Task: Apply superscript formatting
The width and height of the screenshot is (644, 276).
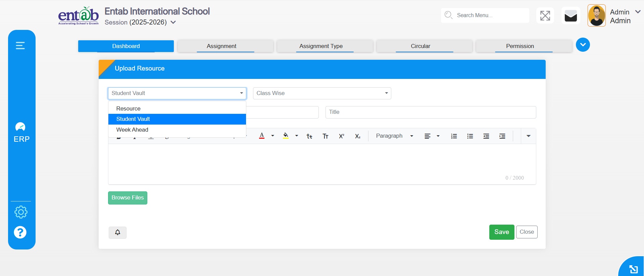Action: click(341, 136)
